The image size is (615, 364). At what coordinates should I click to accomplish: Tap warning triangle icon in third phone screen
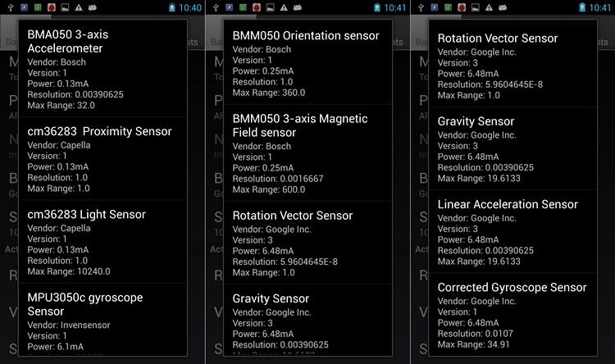pyautogui.click(x=489, y=7)
